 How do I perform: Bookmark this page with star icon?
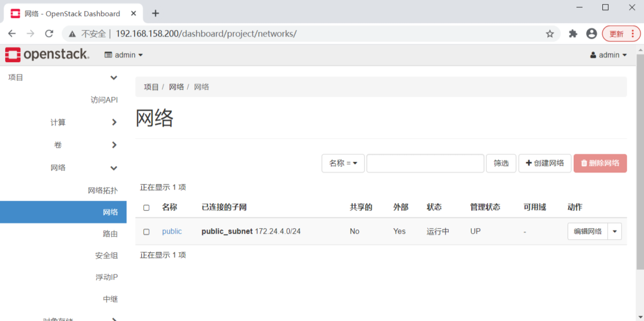(x=550, y=34)
